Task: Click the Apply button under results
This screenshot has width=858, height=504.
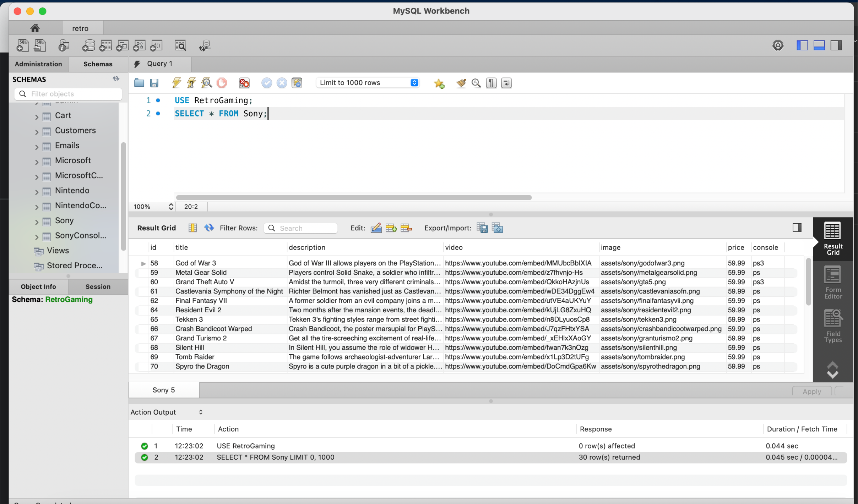Action: tap(812, 391)
